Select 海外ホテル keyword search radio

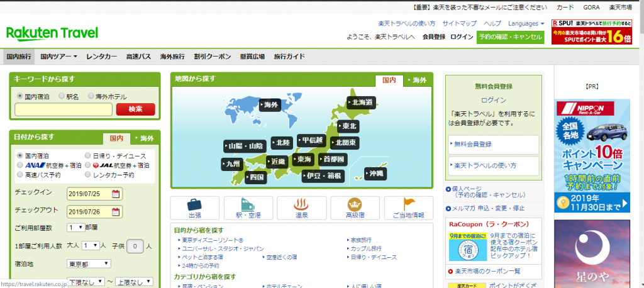[91, 96]
